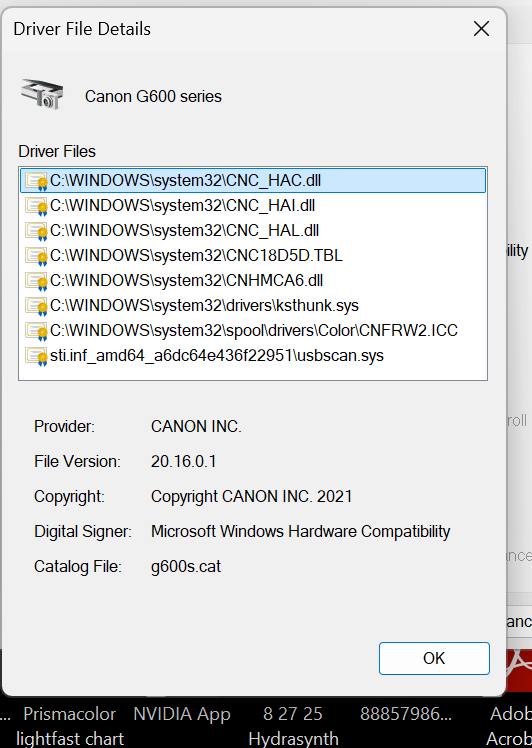Click the Canon G600 series scanner icon
532x748 pixels.
coord(42,95)
